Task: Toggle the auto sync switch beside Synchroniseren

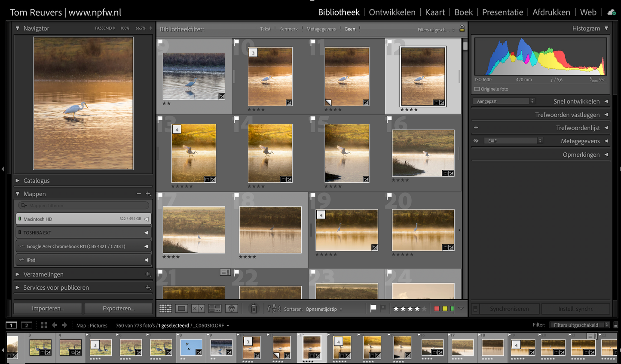Action: pyautogui.click(x=475, y=309)
